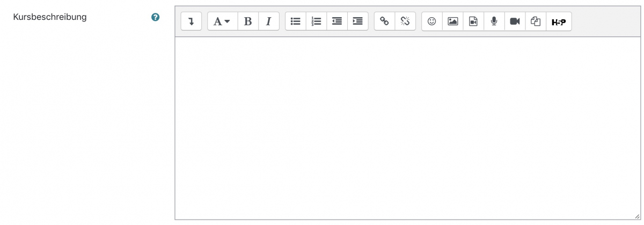Expand the toolbar with the show-more-buttons arrow

click(191, 21)
